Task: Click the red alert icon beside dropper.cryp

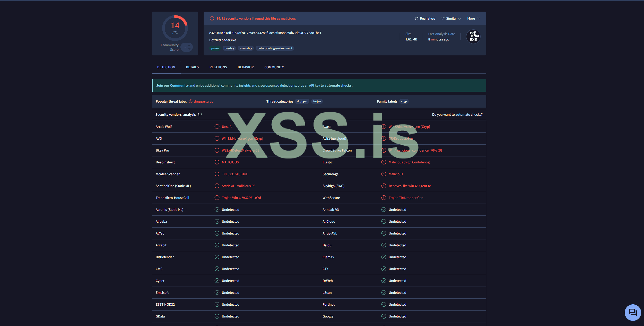Action: (x=191, y=101)
